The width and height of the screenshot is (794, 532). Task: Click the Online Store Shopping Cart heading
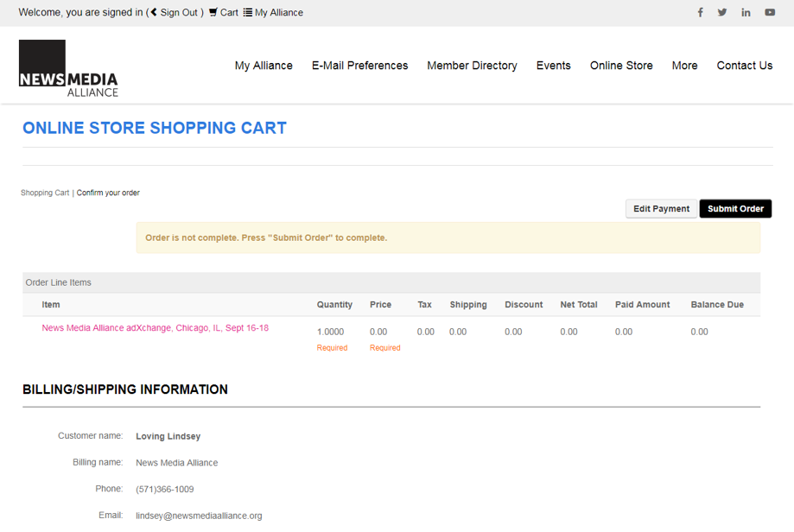155,128
